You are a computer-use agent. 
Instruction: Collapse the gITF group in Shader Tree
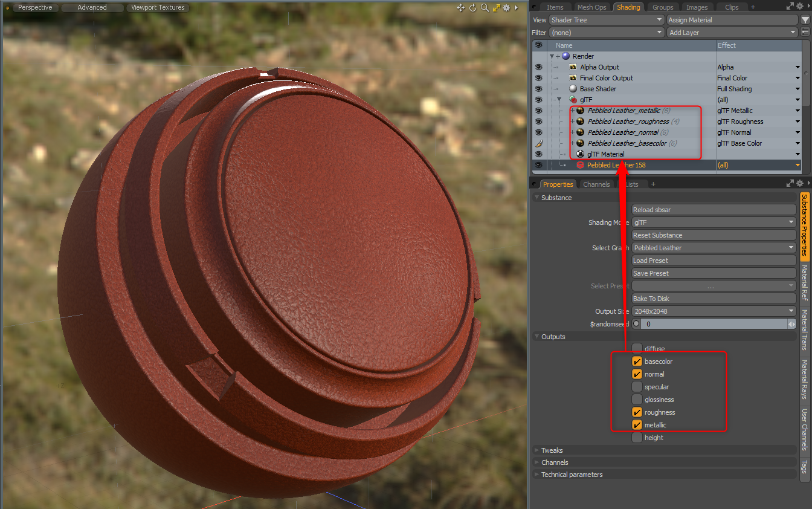[x=559, y=99]
